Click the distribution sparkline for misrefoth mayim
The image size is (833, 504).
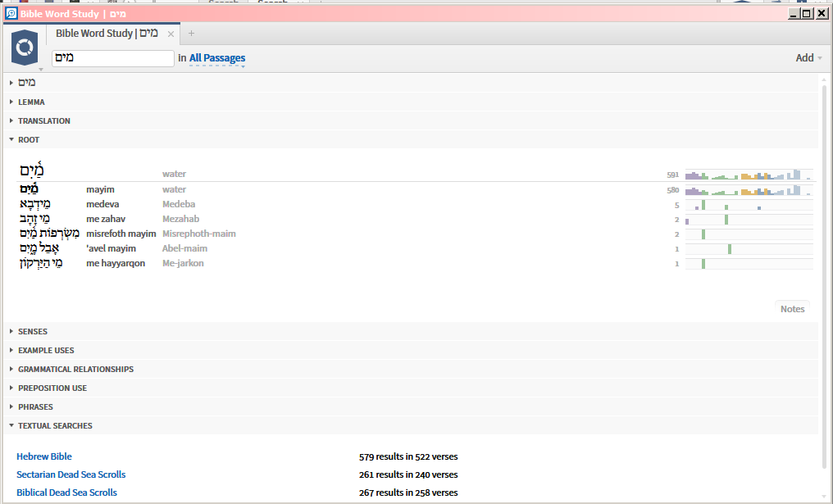click(x=749, y=234)
